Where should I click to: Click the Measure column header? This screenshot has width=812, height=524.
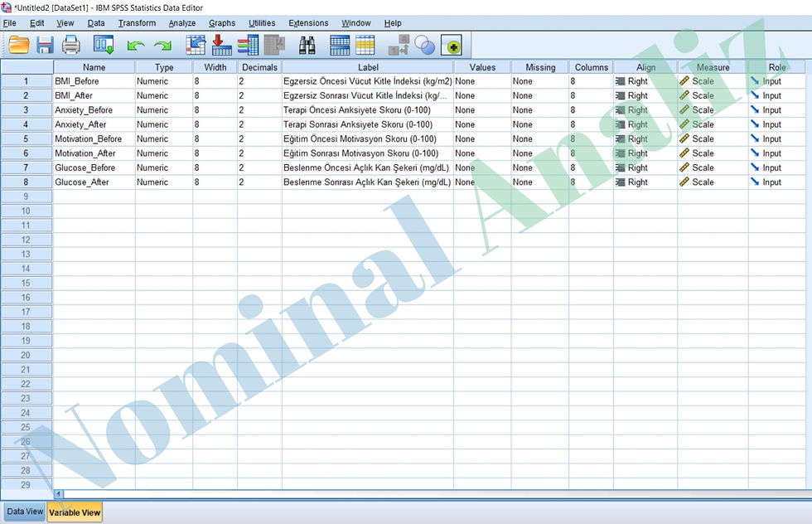(713, 67)
